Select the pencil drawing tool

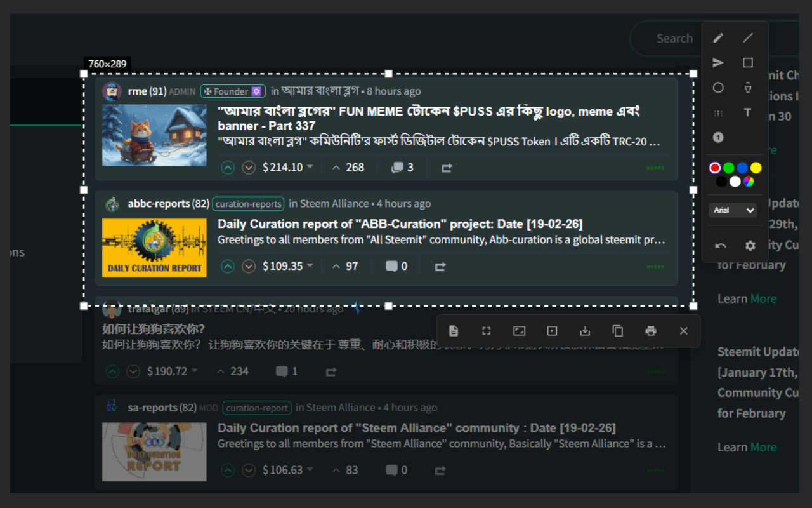click(x=718, y=38)
